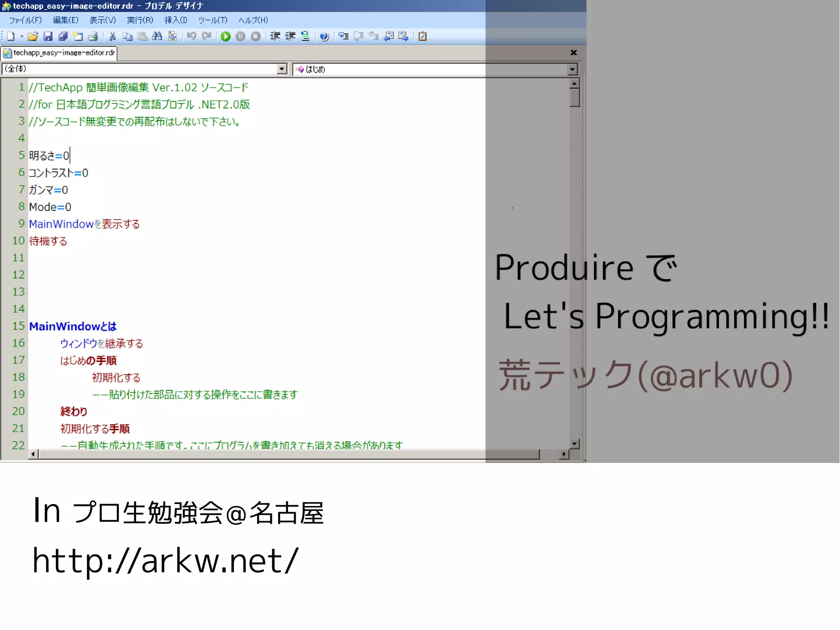Click the Save All toolbar icon

(63, 37)
